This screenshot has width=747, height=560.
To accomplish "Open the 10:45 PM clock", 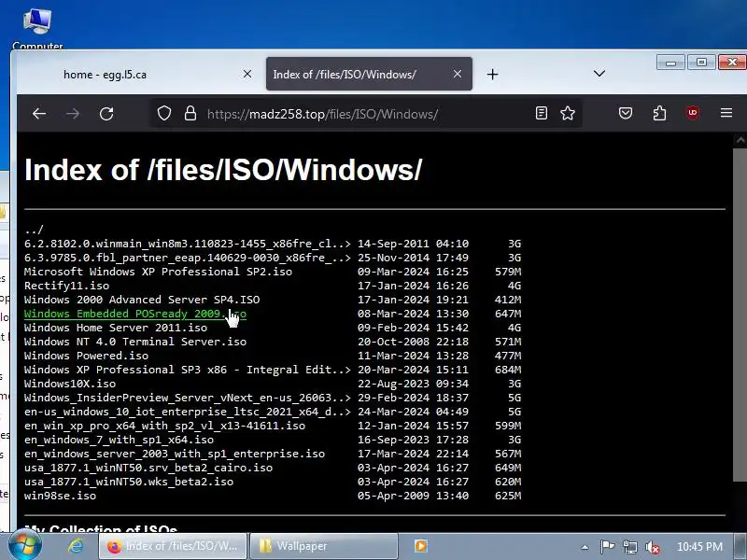I will pyautogui.click(x=699, y=547).
